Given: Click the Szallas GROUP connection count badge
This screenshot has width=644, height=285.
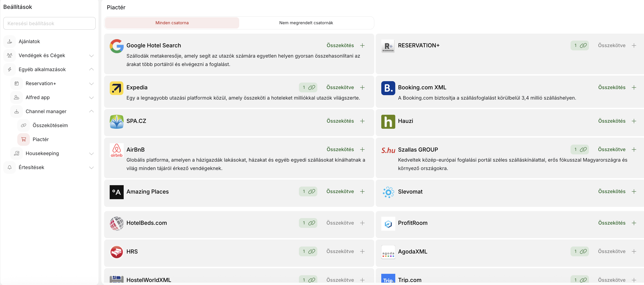Looking at the screenshot, I should point(580,149).
